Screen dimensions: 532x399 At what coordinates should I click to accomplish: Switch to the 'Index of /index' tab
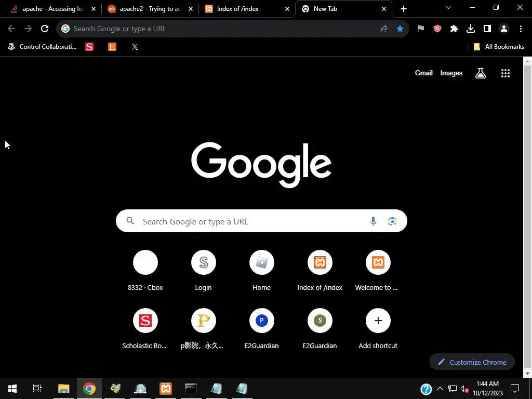tap(247, 9)
